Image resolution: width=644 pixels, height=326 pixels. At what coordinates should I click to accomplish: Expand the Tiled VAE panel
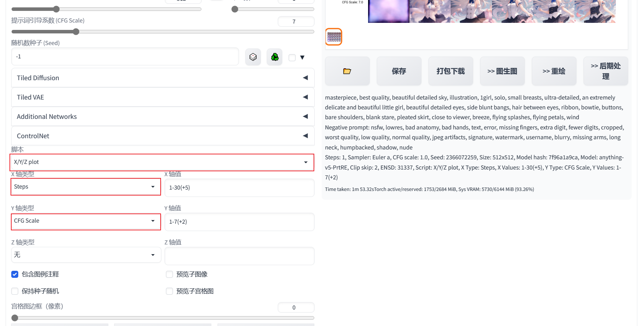162,97
